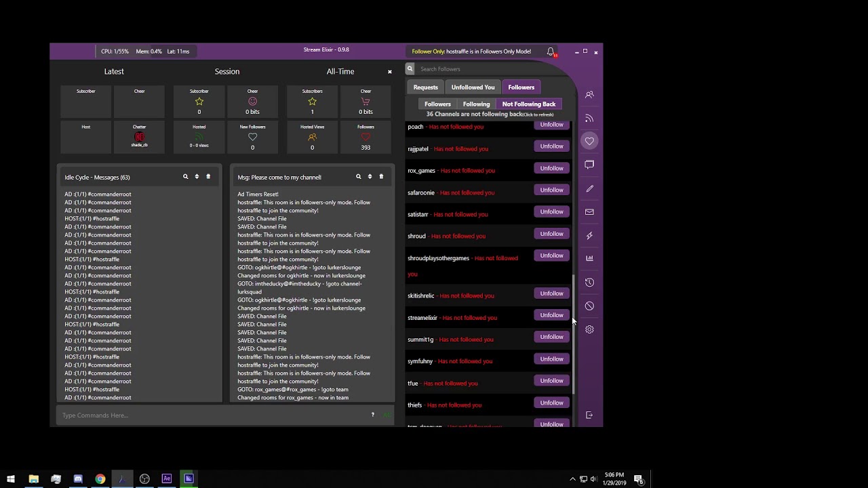
Task: Click the Search Followers magnifier icon
Action: pyautogui.click(x=410, y=68)
